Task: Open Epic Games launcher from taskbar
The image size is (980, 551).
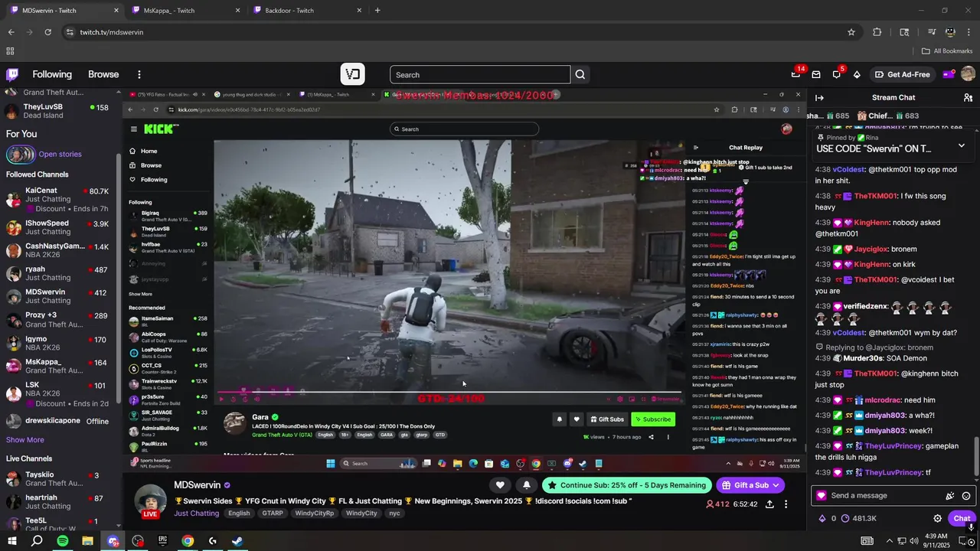Action: (x=162, y=541)
